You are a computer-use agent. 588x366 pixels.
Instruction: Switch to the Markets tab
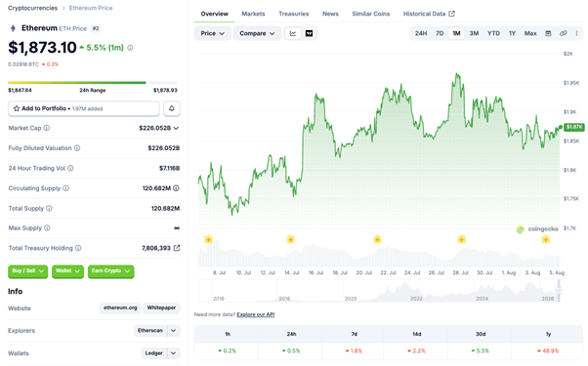(253, 14)
